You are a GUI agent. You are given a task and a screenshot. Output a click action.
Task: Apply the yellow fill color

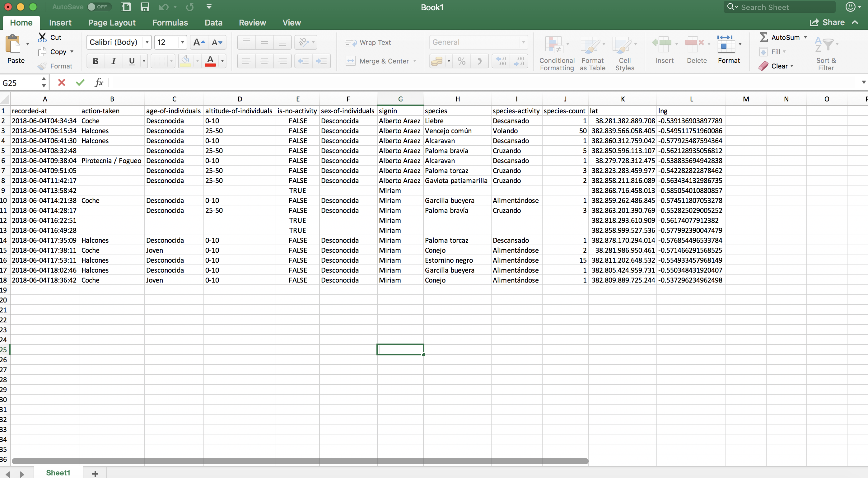coord(185,61)
